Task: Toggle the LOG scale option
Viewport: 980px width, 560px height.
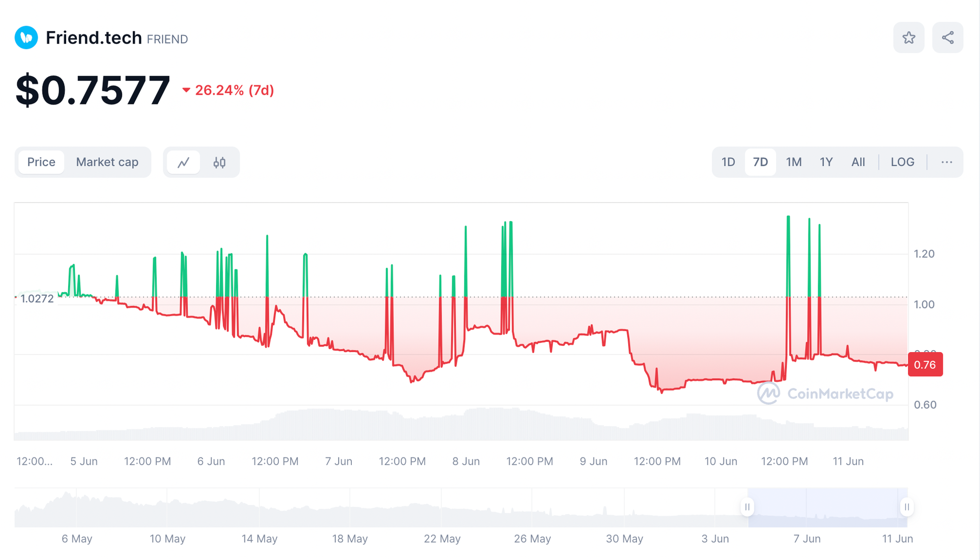Action: [x=902, y=162]
